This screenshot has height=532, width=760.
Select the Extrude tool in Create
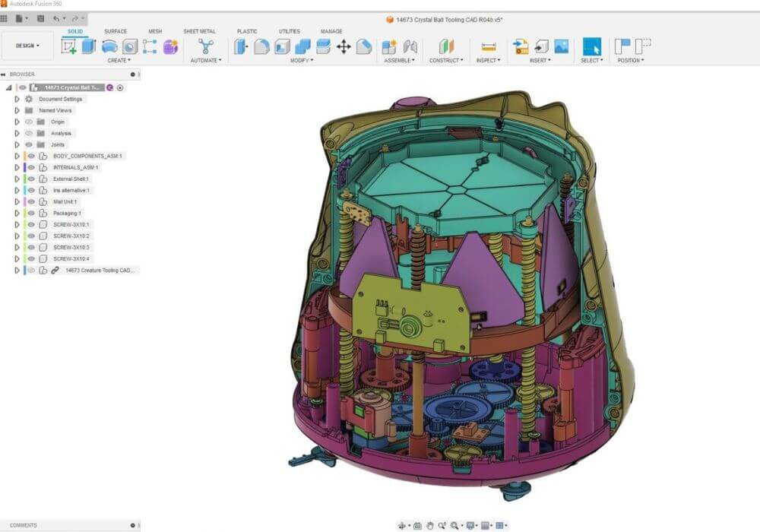tap(89, 46)
